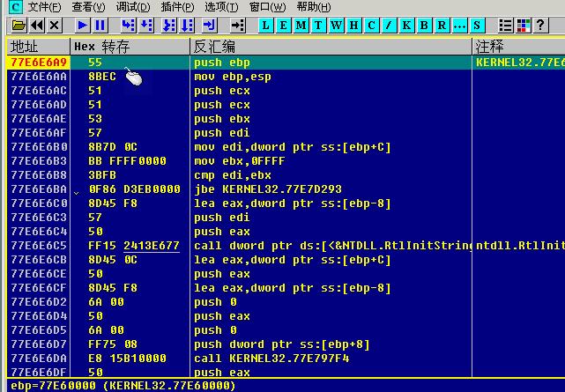The width and height of the screenshot is (565, 392).
Task: Click the Trace over icon
Action: [187, 26]
